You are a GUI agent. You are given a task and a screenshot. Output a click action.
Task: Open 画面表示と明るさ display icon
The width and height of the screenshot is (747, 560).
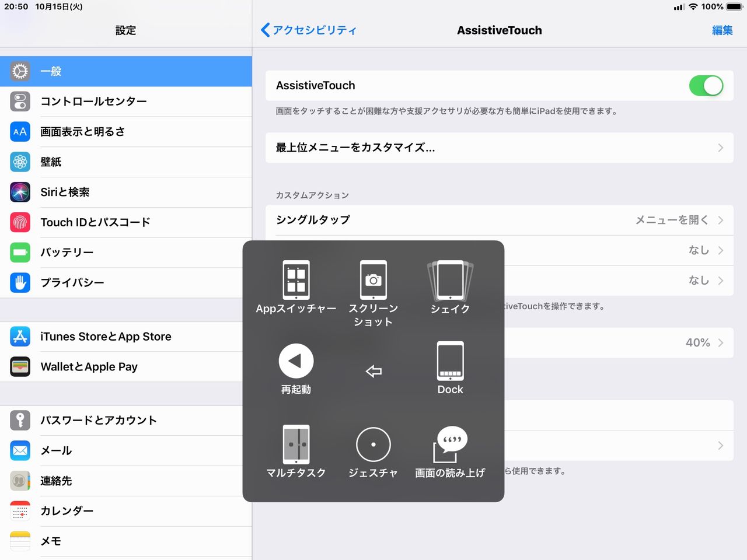point(20,132)
